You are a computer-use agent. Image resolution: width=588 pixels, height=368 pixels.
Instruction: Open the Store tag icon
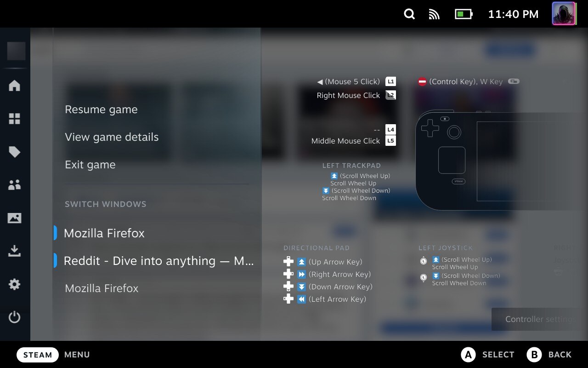(15, 152)
